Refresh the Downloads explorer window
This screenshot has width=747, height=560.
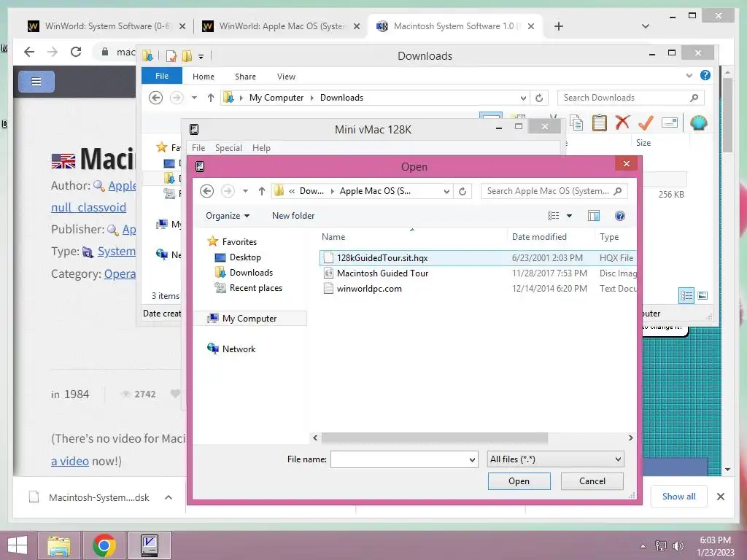pos(539,98)
